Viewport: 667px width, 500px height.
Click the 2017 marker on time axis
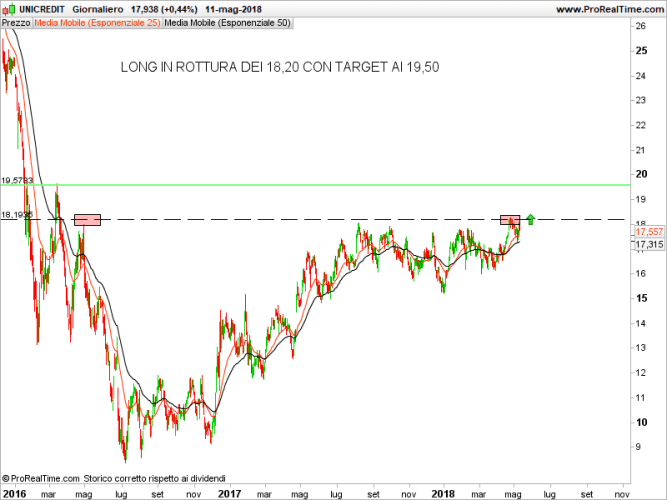[x=229, y=493]
